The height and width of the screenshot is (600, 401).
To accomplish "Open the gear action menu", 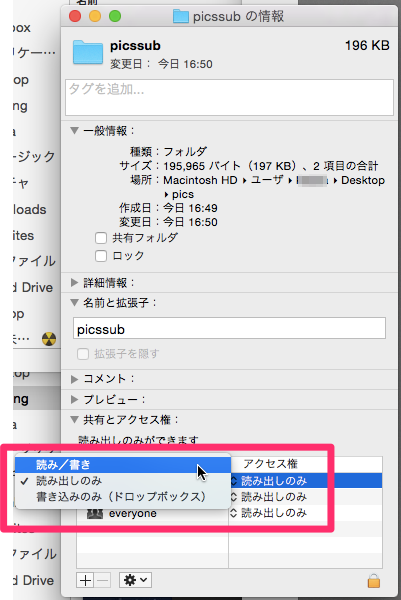I will [135, 580].
